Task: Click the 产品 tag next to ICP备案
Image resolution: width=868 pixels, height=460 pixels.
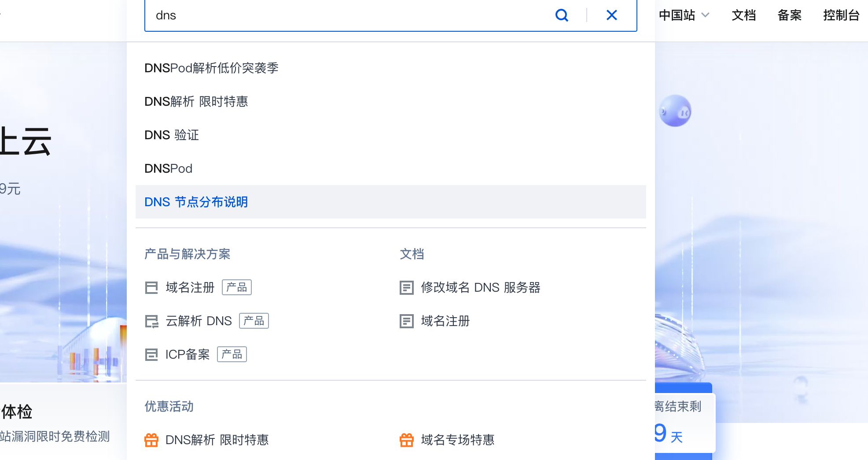Action: click(232, 355)
